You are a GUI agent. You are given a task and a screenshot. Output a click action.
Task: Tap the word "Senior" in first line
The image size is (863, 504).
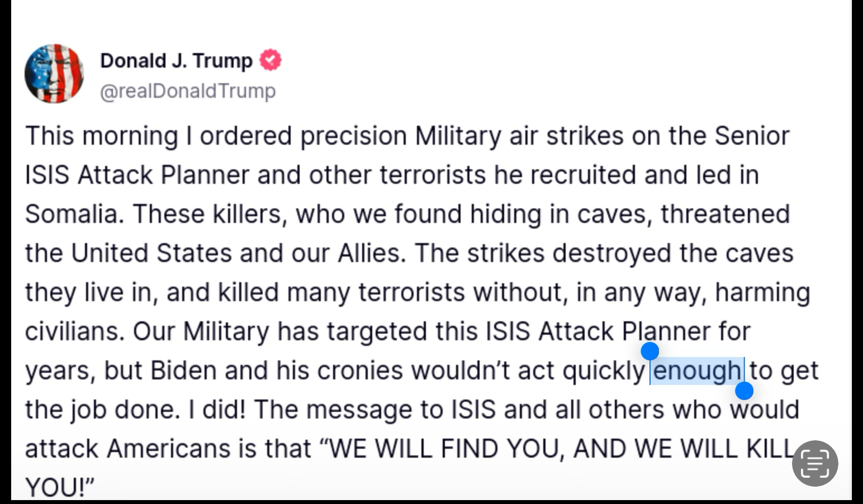point(752,136)
